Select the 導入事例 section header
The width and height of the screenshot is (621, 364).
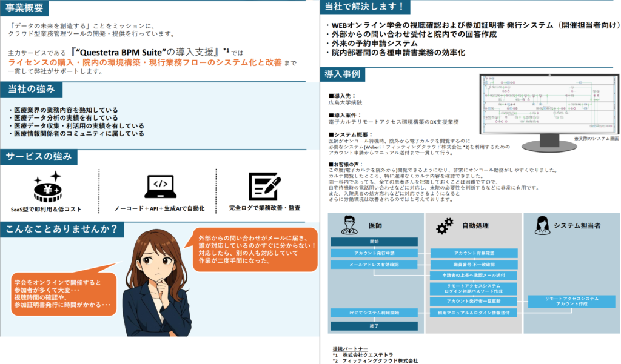[x=343, y=74]
